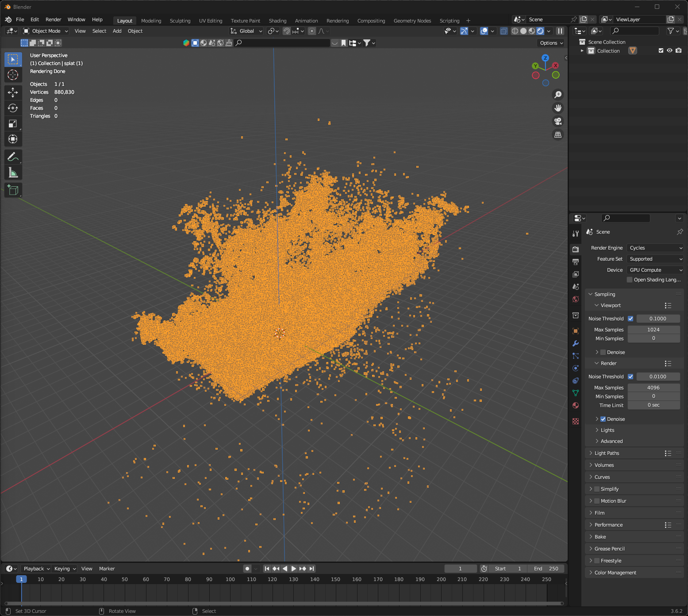Adjust render Max Samples 4096 field
This screenshot has width=688, height=616.
pyautogui.click(x=653, y=388)
